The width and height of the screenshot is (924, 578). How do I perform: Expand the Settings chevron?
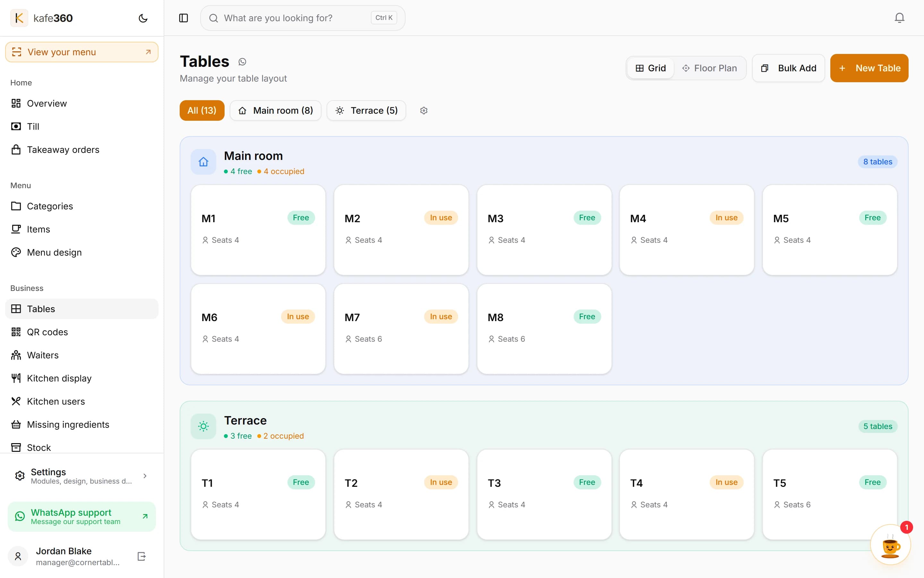point(145,476)
